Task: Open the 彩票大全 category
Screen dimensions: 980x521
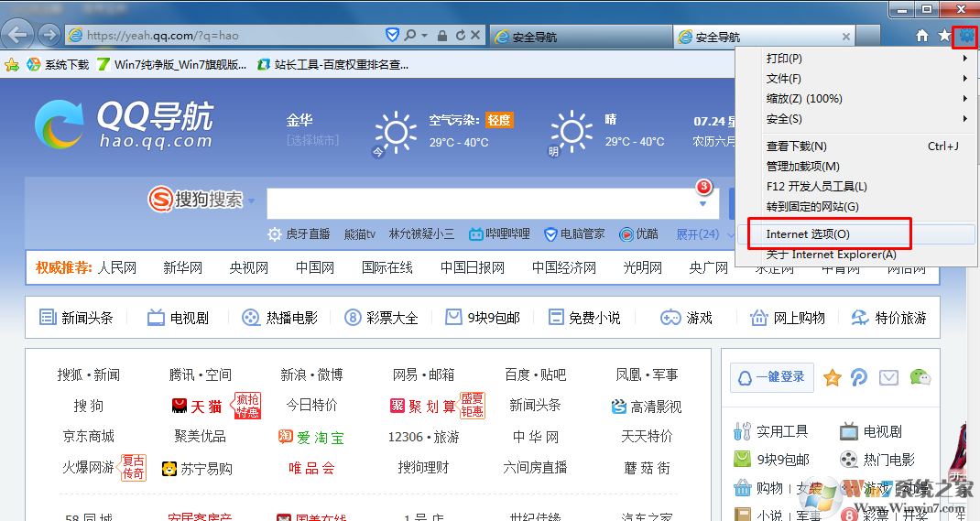Action: tap(381, 318)
